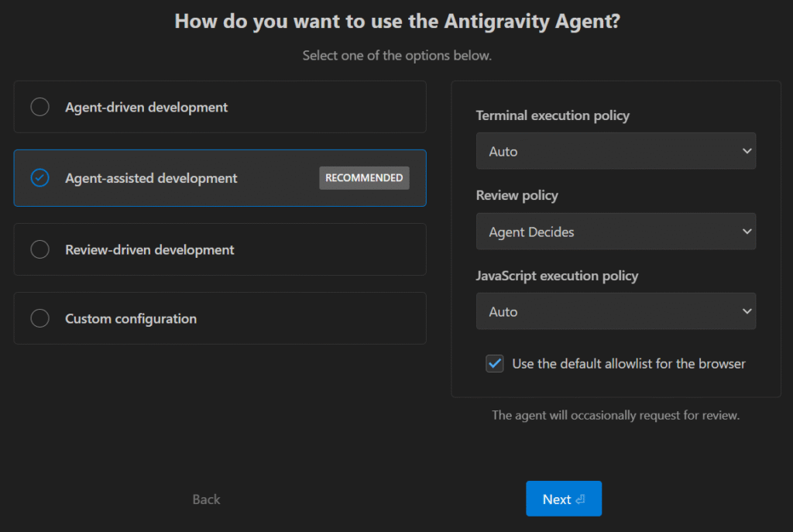
Task: Click the JavaScript execution policy chevron arrow
Action: (x=747, y=311)
